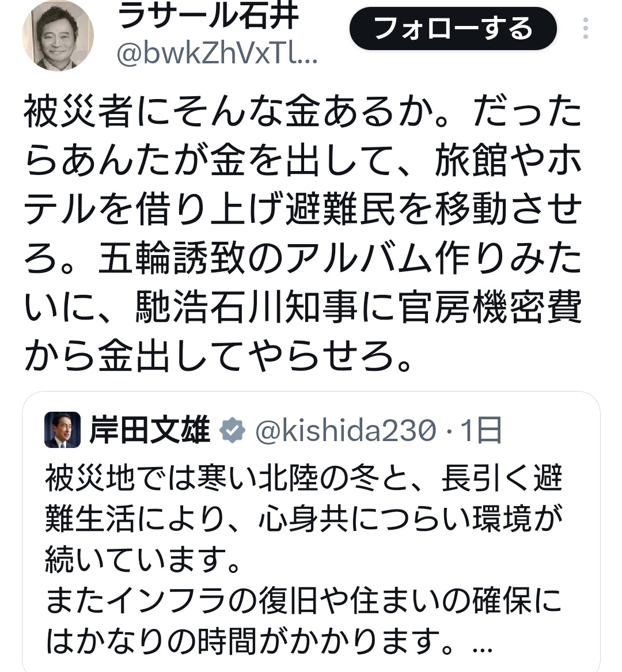
Task: Open 岸田文雄 avatar in quoted tweet
Action: pos(63,430)
